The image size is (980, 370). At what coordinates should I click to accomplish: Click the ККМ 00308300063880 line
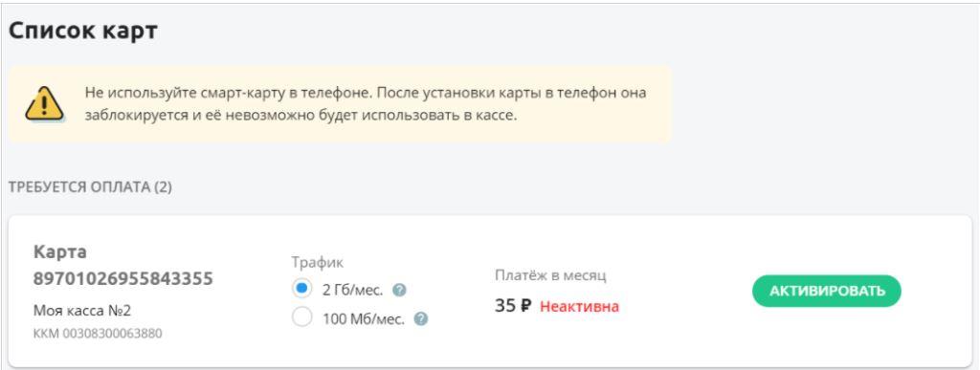tap(98, 334)
